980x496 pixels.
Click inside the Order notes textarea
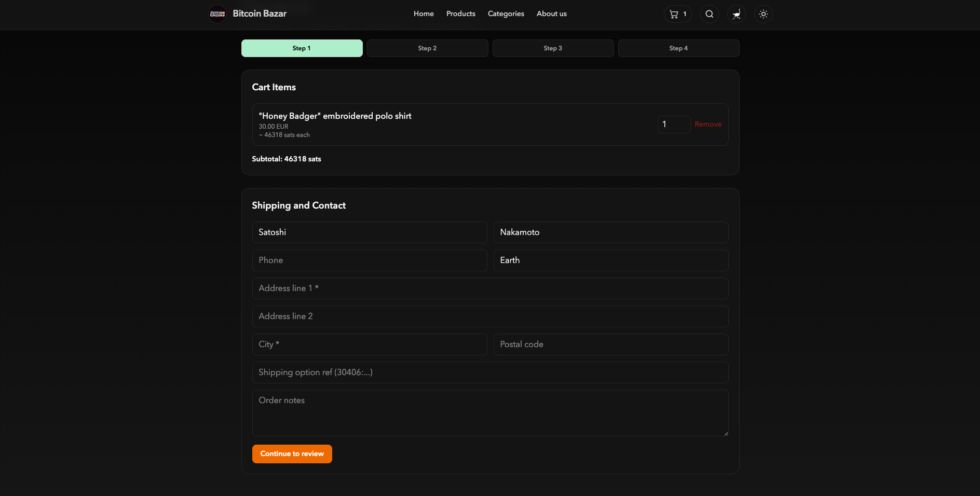point(491,413)
